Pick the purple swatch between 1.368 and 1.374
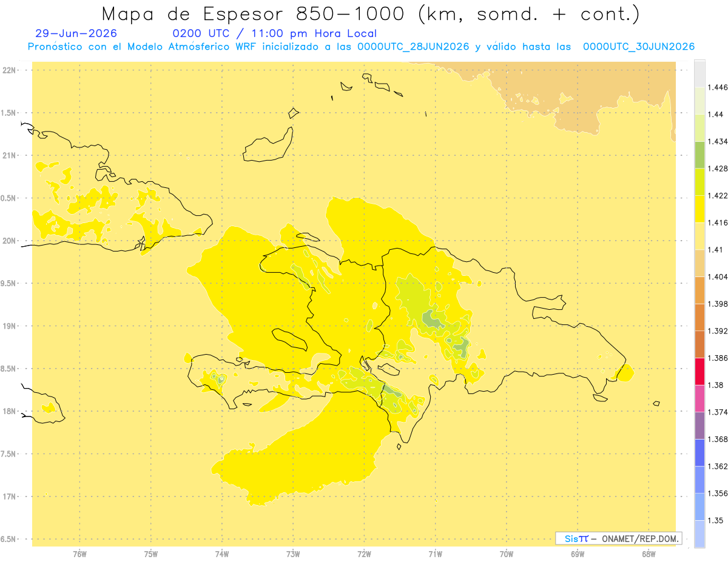728x562 pixels. [x=699, y=426]
